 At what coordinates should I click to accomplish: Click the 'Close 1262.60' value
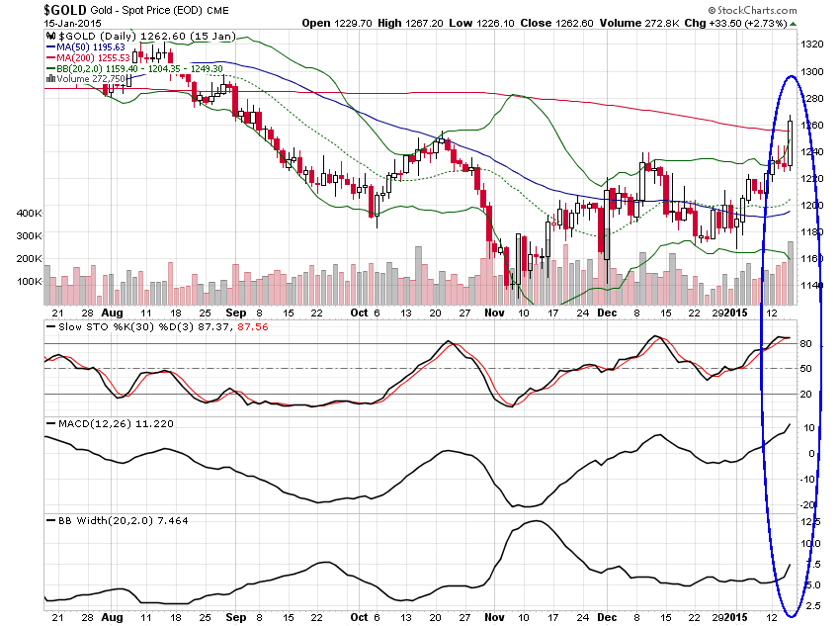557,23
